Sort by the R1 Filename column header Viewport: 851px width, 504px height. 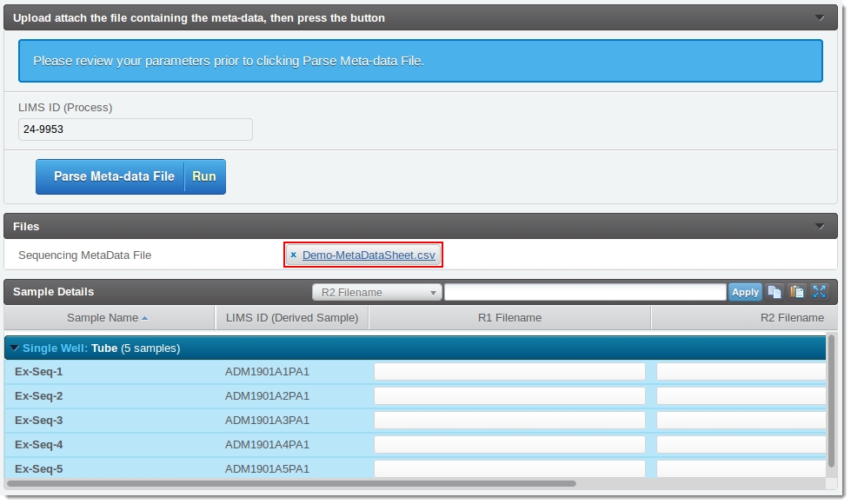(509, 318)
